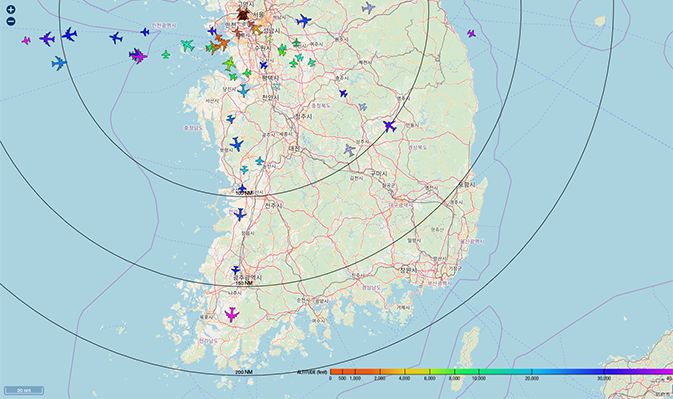Select the dark brown aircraft over Seoul

pyautogui.click(x=243, y=15)
